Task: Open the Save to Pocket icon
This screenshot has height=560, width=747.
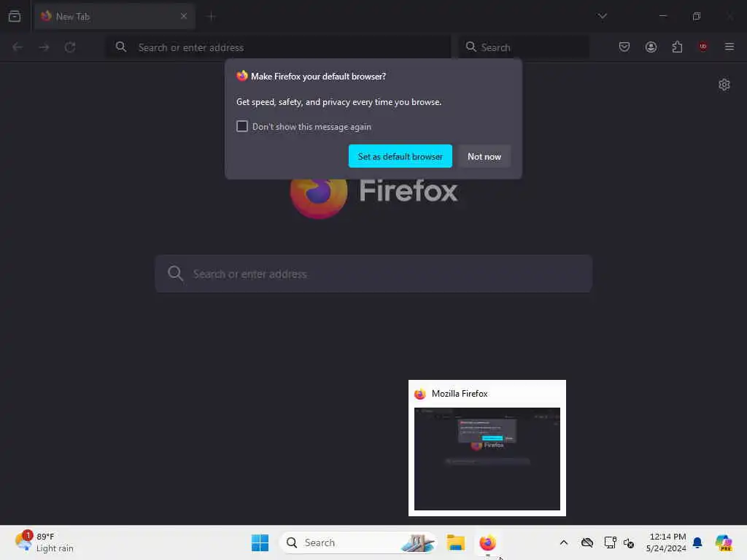Action: 624,47
